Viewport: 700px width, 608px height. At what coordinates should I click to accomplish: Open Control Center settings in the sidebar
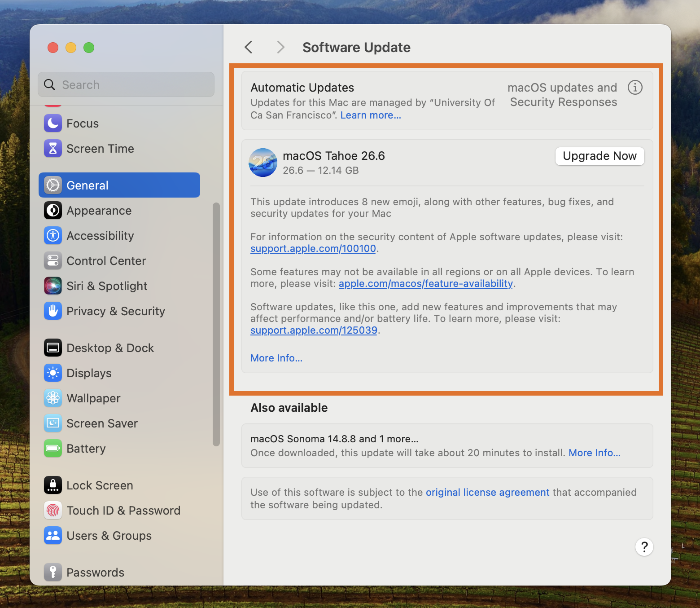click(x=119, y=261)
